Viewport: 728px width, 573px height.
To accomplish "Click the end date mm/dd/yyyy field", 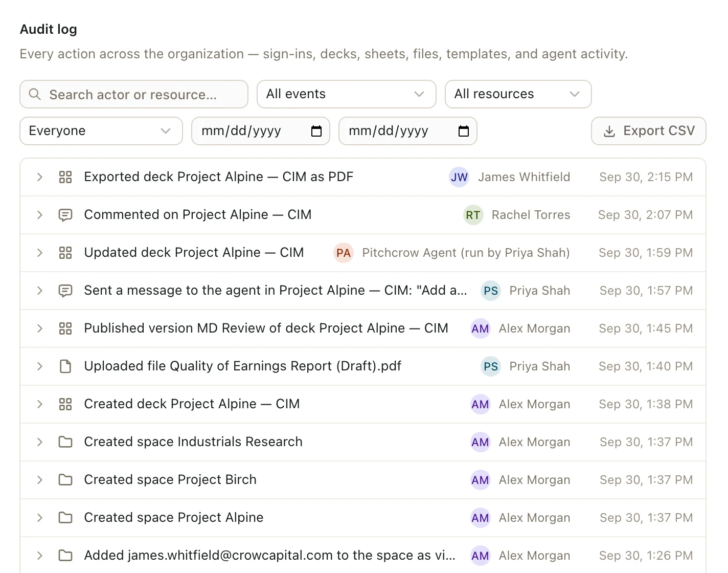I will 408,131.
